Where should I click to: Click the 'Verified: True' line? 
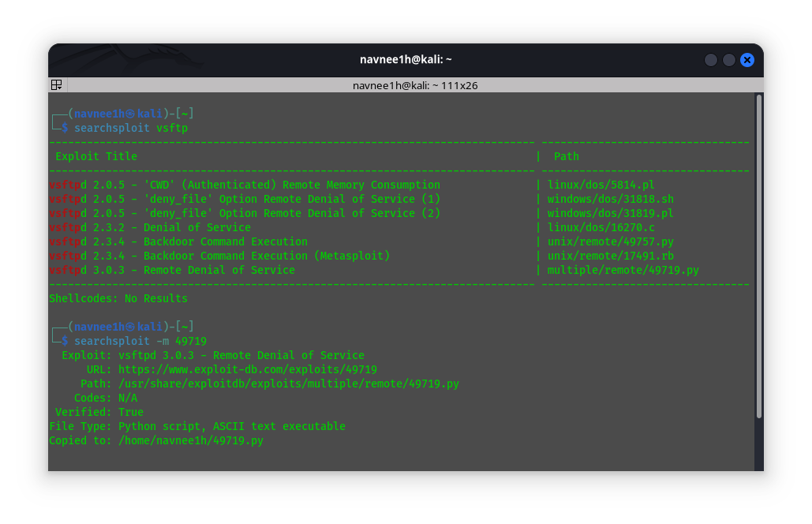[x=99, y=412]
